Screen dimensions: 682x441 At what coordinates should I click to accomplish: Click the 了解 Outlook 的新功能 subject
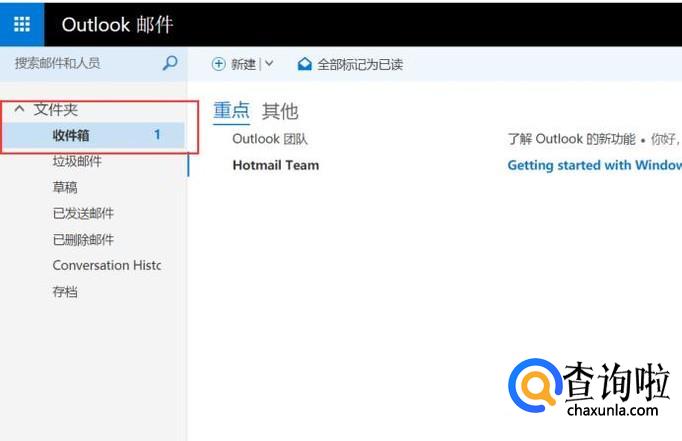click(x=572, y=139)
